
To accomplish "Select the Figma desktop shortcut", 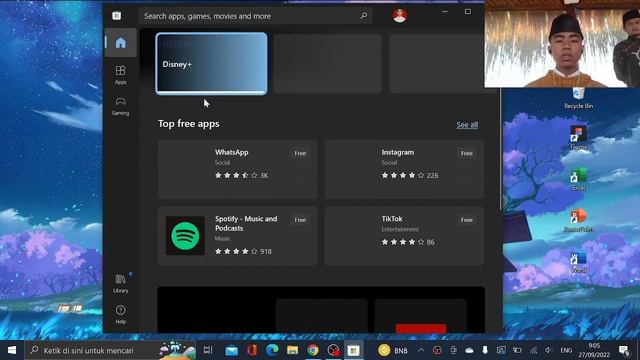I will [578, 139].
